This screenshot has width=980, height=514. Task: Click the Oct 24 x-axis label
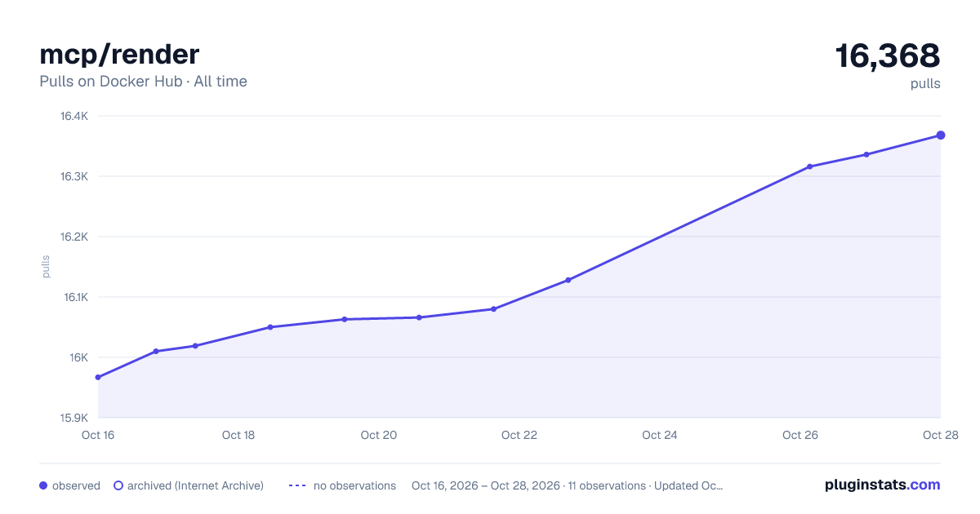coord(660,435)
